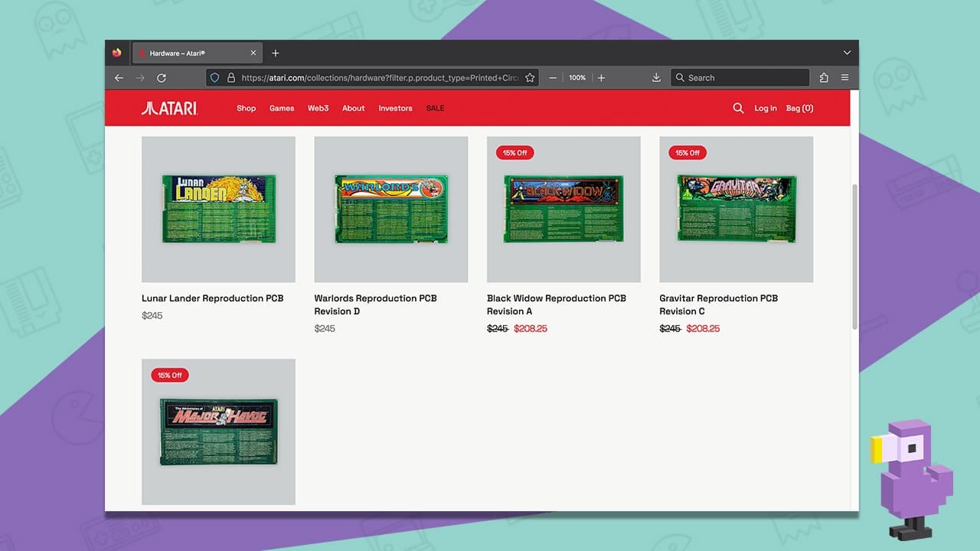Click 15% Off badge on Major Havoc
This screenshot has width=980, height=551.
point(170,376)
